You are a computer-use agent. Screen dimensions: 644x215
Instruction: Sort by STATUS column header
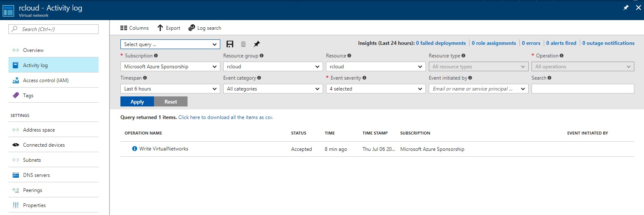299,133
